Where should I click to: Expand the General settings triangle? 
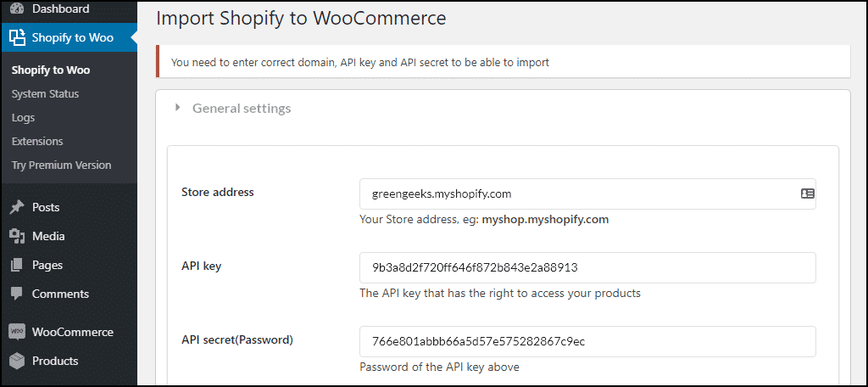[x=178, y=108]
